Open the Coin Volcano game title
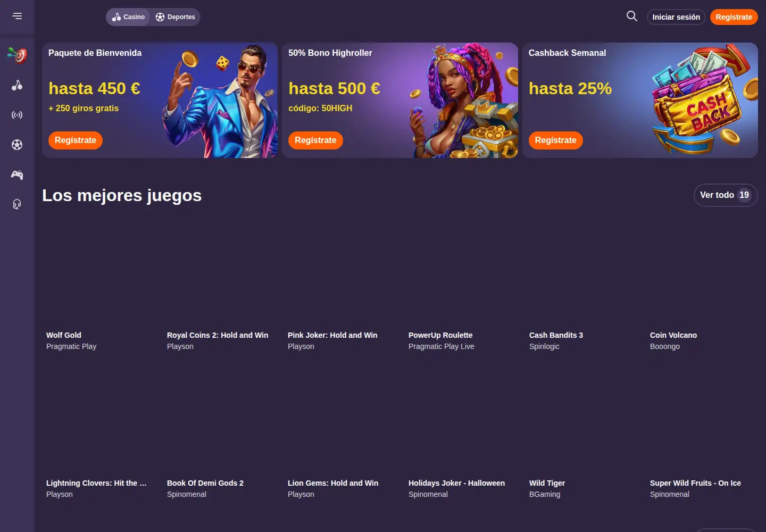766x532 pixels. (x=673, y=335)
